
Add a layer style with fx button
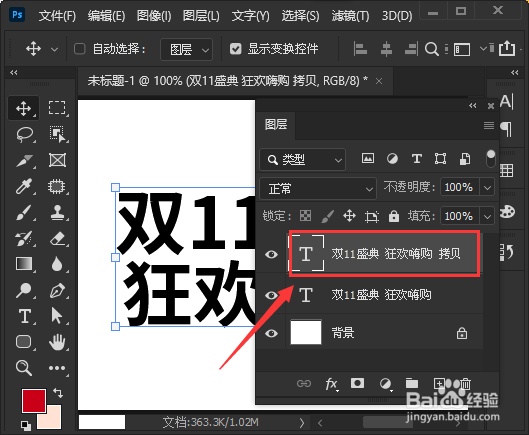pos(331,384)
